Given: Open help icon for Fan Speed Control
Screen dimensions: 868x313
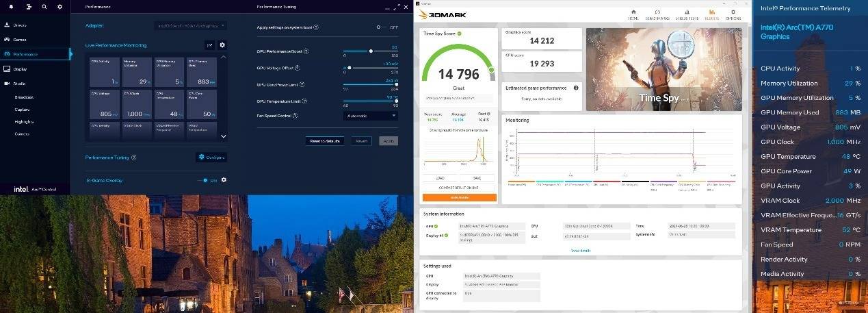Looking at the screenshot, I should [x=295, y=116].
